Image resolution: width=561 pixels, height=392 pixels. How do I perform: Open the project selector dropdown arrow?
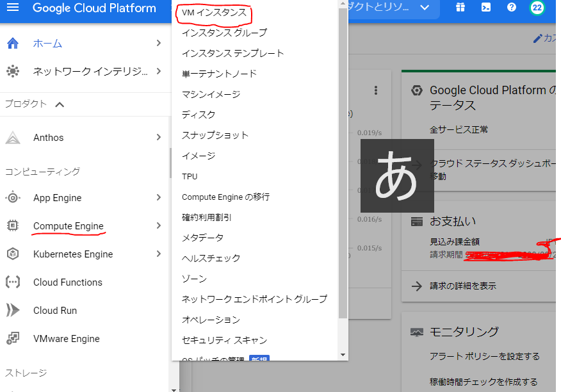coord(425,8)
